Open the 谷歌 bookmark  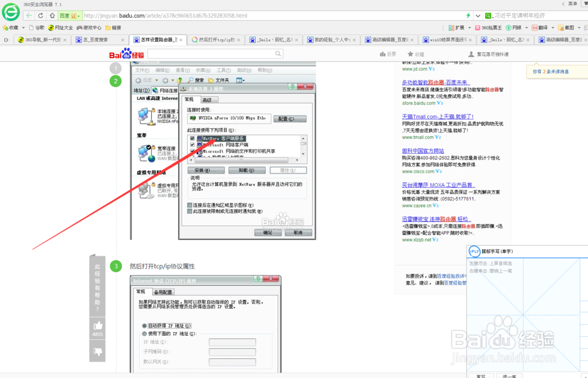pyautogui.click(x=36, y=28)
